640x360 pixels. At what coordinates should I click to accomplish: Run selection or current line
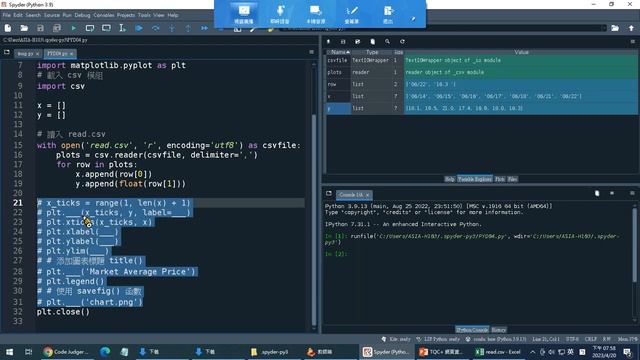click(122, 28)
